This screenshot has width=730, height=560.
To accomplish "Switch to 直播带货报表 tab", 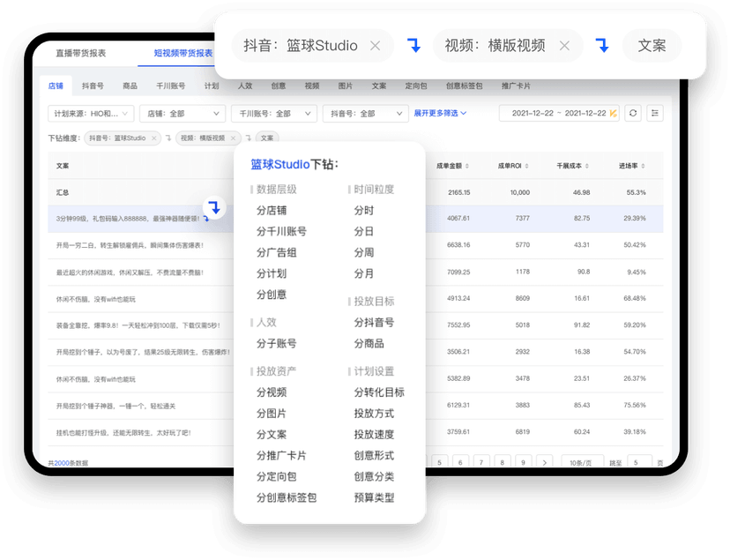I will point(81,53).
